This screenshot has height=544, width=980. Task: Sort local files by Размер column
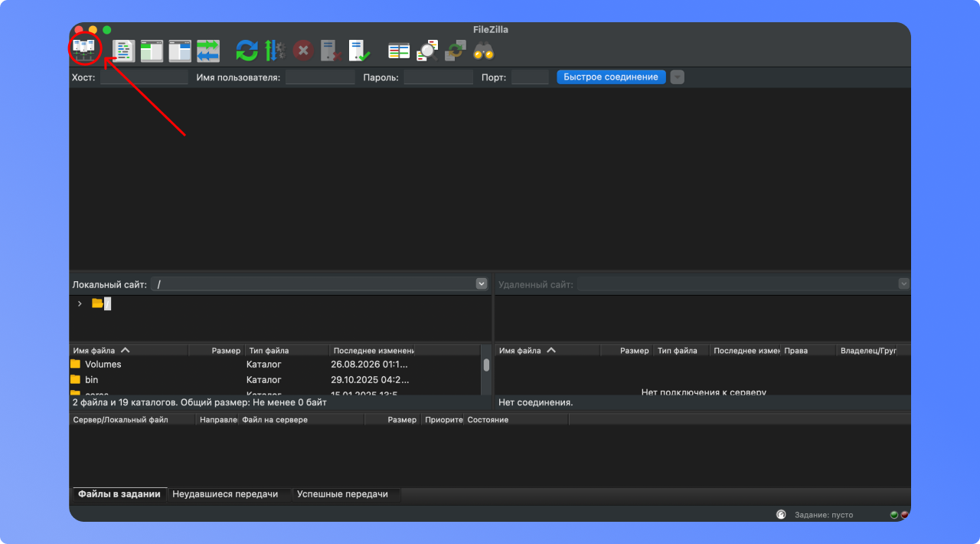coord(216,350)
